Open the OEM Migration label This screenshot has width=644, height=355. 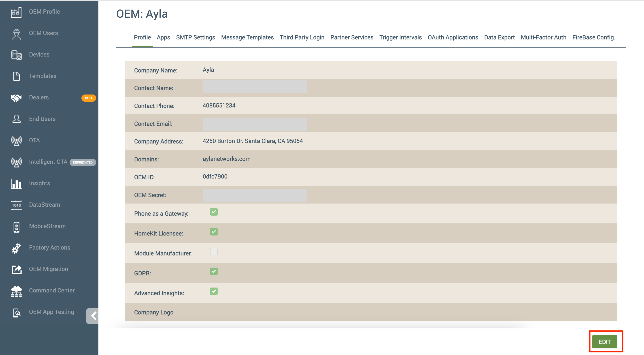coord(49,269)
